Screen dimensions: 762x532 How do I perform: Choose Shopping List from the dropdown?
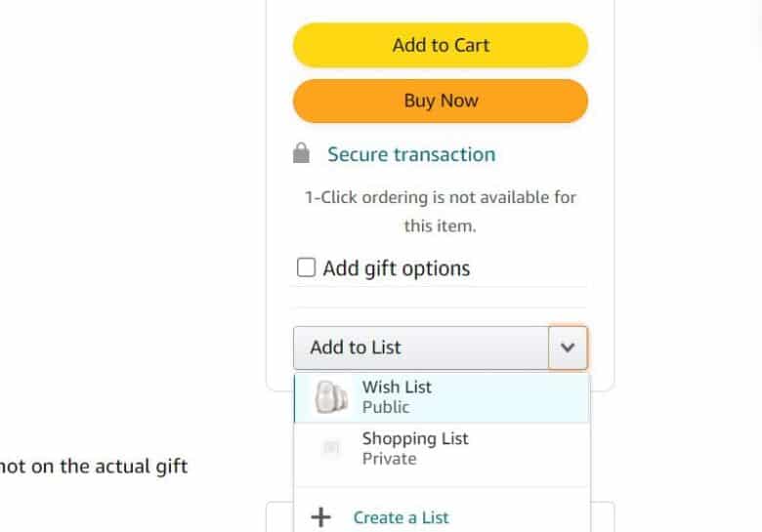point(415,438)
